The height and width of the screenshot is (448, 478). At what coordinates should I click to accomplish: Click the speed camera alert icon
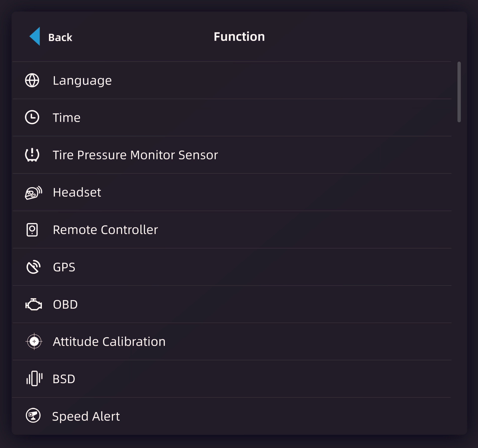pos(33,415)
